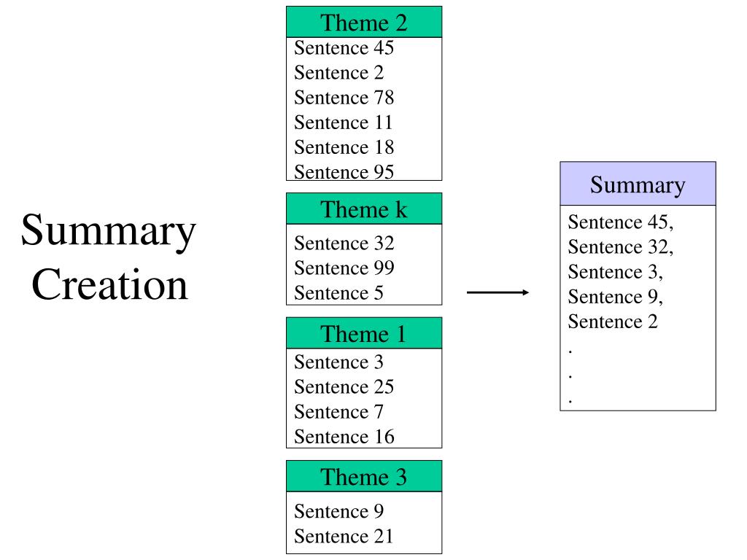Screen dimensions: 747x560
Task: Click 'Sentence 32,' in the Summary box
Action: click(621, 247)
